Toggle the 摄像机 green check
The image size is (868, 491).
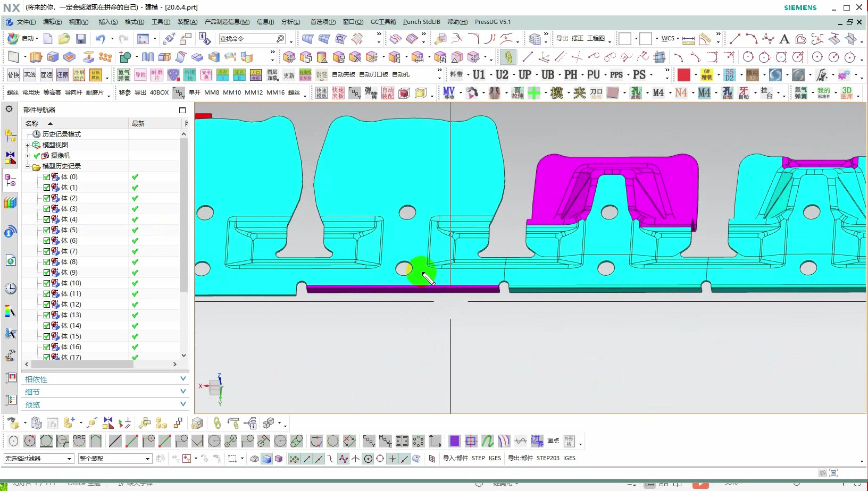point(37,156)
